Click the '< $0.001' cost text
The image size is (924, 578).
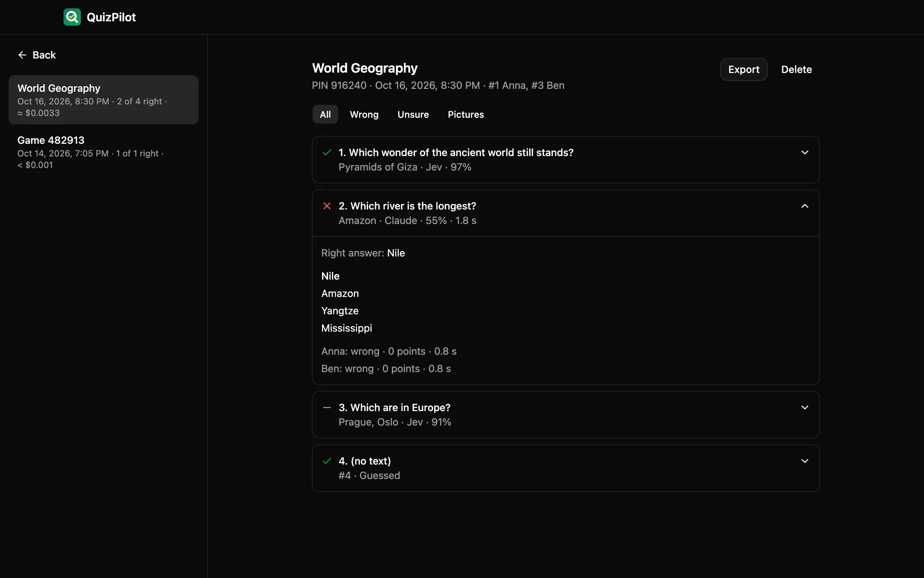(35, 165)
